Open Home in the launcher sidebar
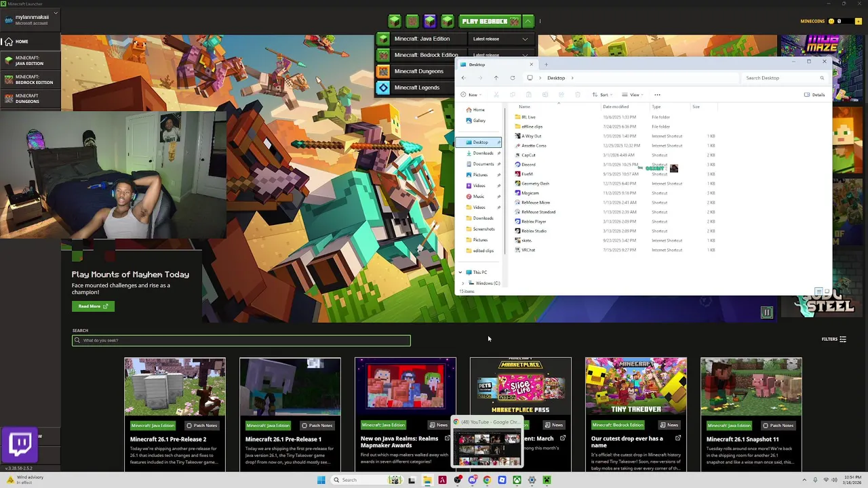The height and width of the screenshot is (488, 868). coord(30,41)
